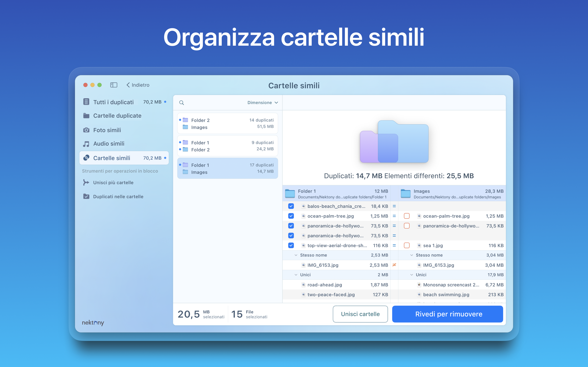Open the Dimensione sort dropdown
The height and width of the screenshot is (367, 588).
click(x=262, y=103)
